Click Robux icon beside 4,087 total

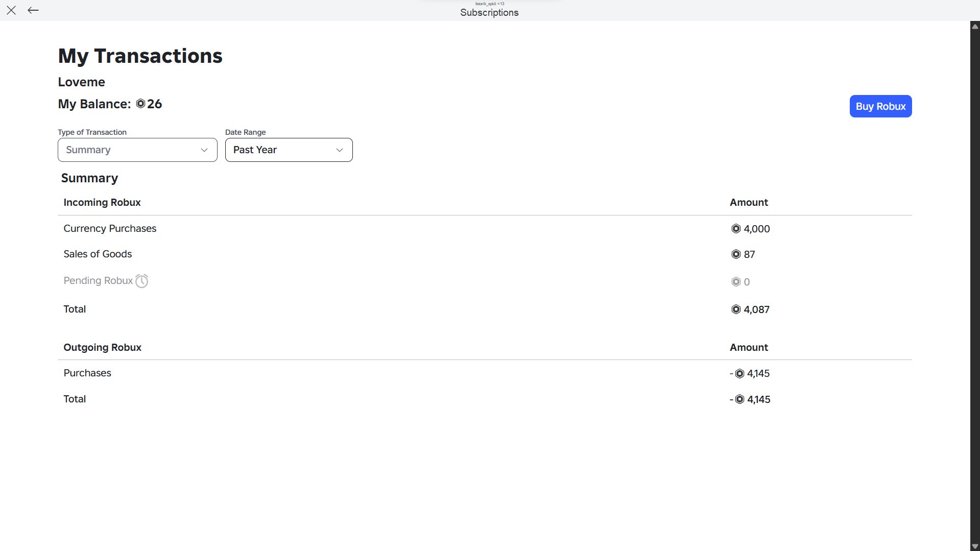tap(736, 309)
